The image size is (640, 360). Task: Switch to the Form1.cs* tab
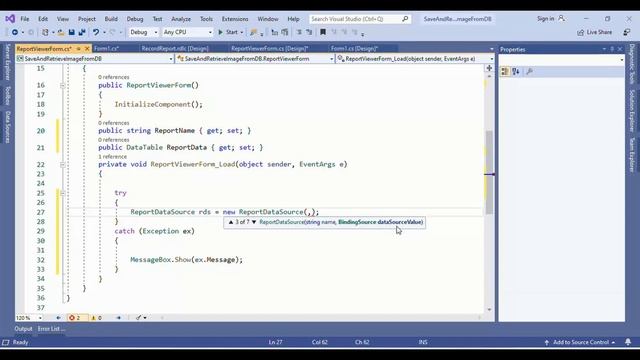point(106,49)
